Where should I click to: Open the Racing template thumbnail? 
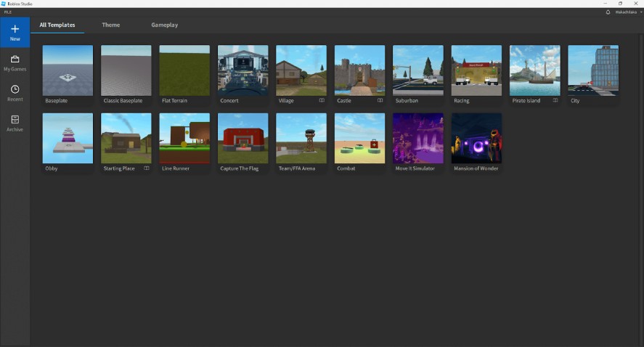pos(476,70)
